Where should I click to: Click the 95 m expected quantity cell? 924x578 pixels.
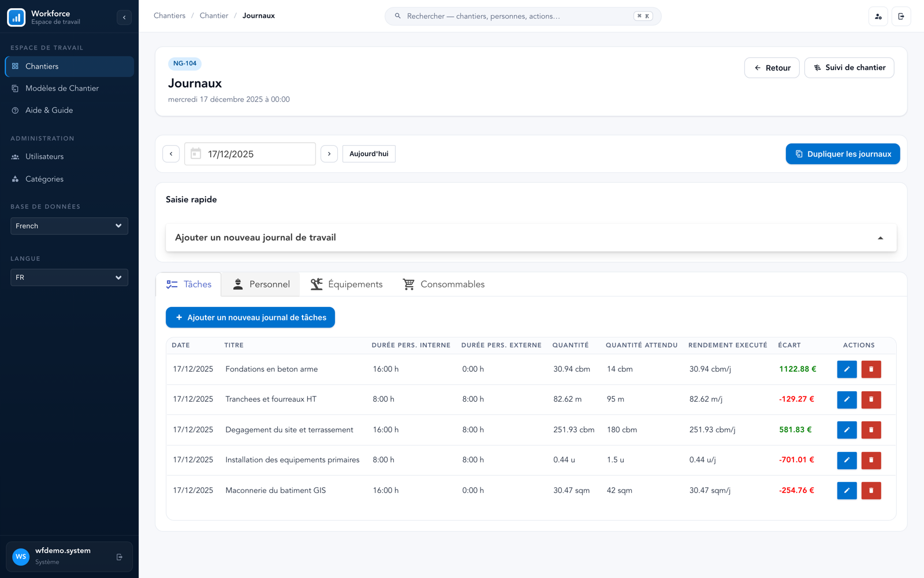pyautogui.click(x=616, y=399)
